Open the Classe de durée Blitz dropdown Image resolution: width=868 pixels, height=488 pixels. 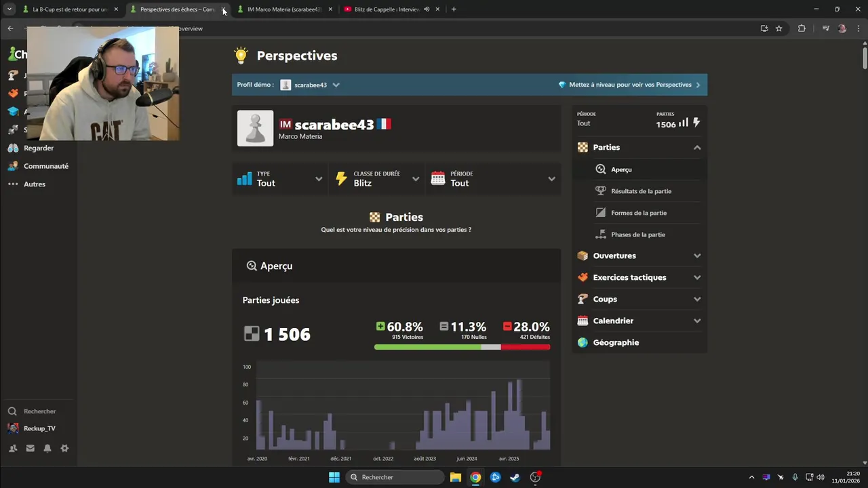(x=377, y=179)
